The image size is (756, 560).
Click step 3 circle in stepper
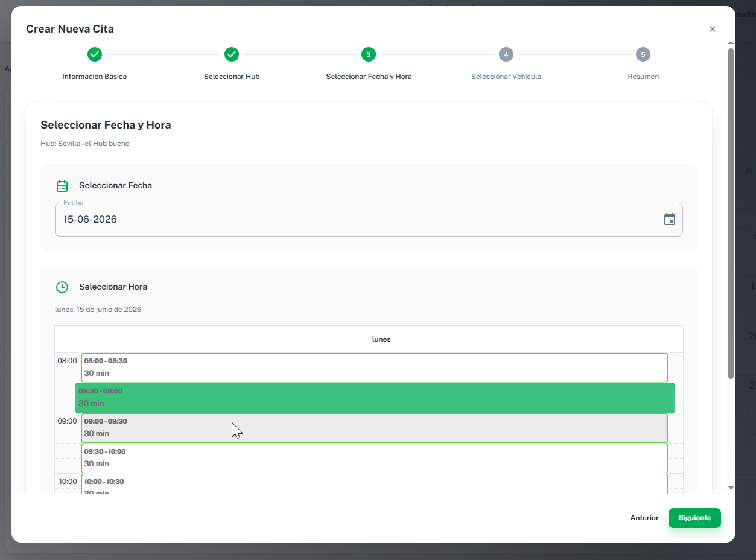[x=369, y=55]
